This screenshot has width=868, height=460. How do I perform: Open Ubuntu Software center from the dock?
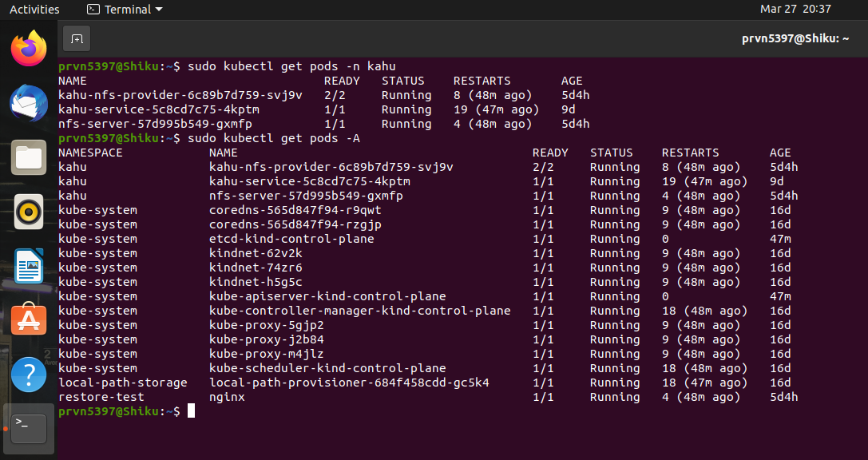click(28, 320)
